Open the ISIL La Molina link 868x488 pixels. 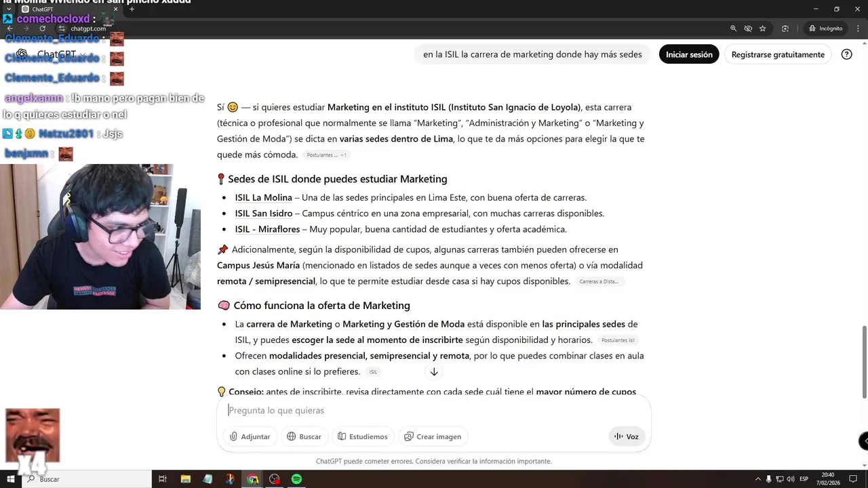(263, 197)
